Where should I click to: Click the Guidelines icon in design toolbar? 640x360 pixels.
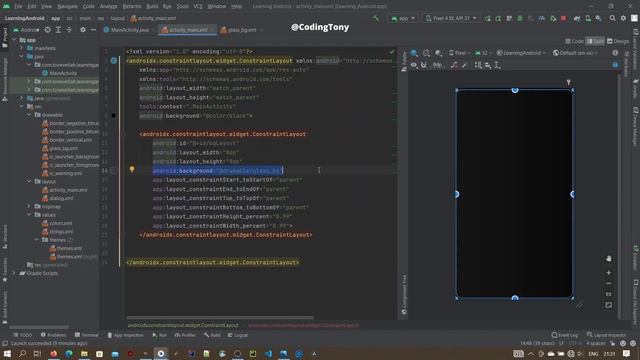point(498,65)
